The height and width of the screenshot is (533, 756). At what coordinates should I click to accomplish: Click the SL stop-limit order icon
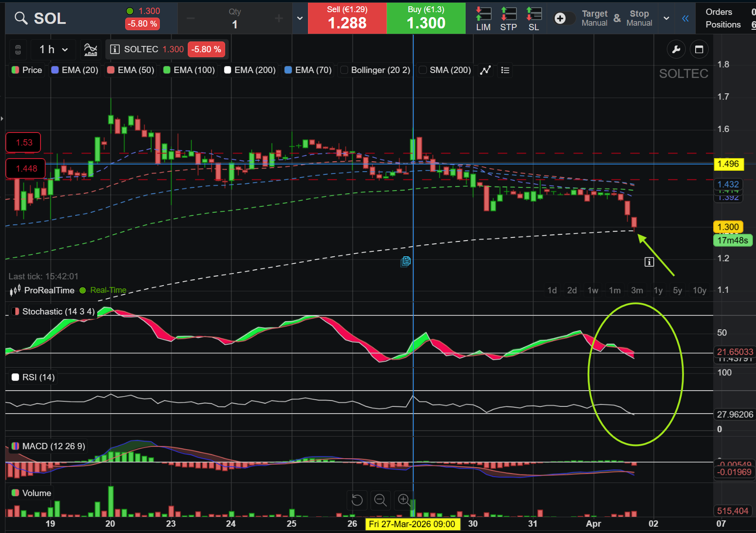pyautogui.click(x=534, y=18)
